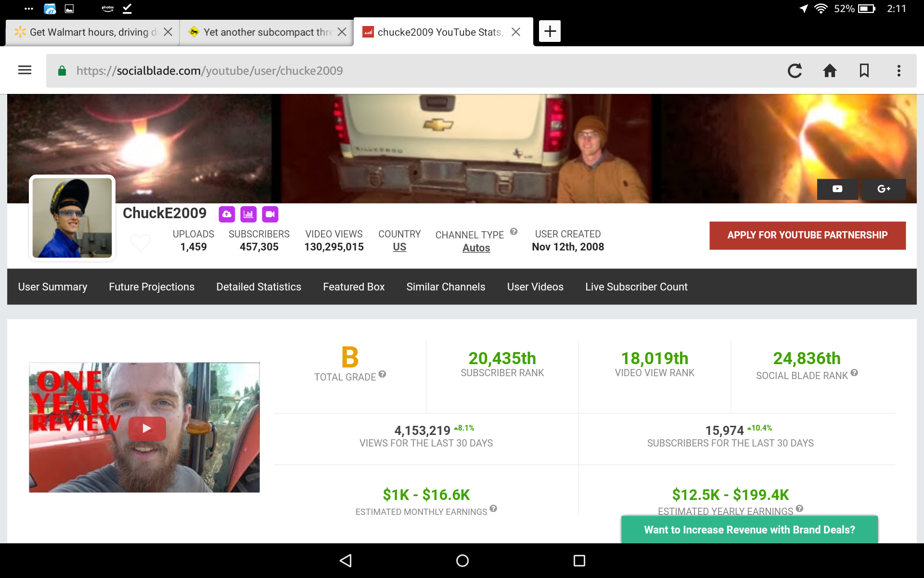Open the US country link

399,247
